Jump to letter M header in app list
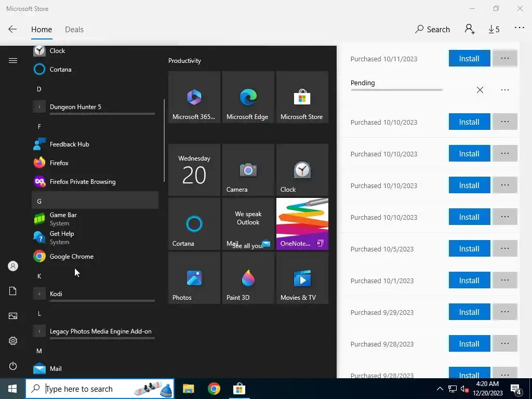The width and height of the screenshot is (532, 399). (x=95, y=351)
